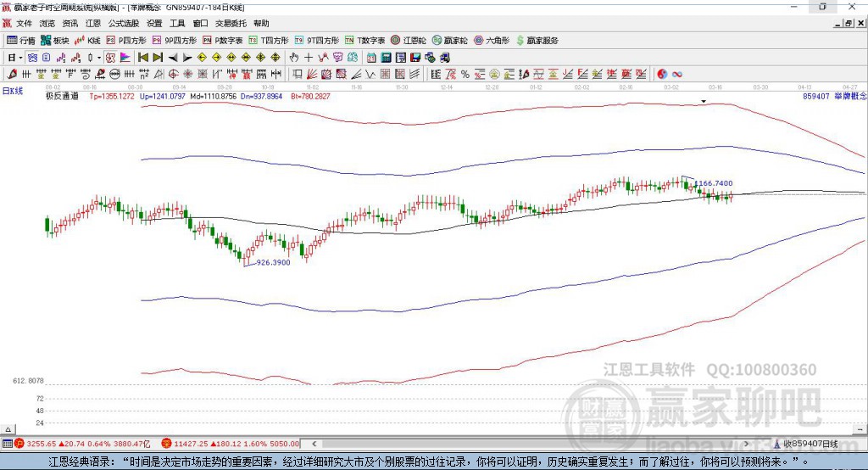Open 赢家服务 service
868x470 pixels.
point(537,41)
